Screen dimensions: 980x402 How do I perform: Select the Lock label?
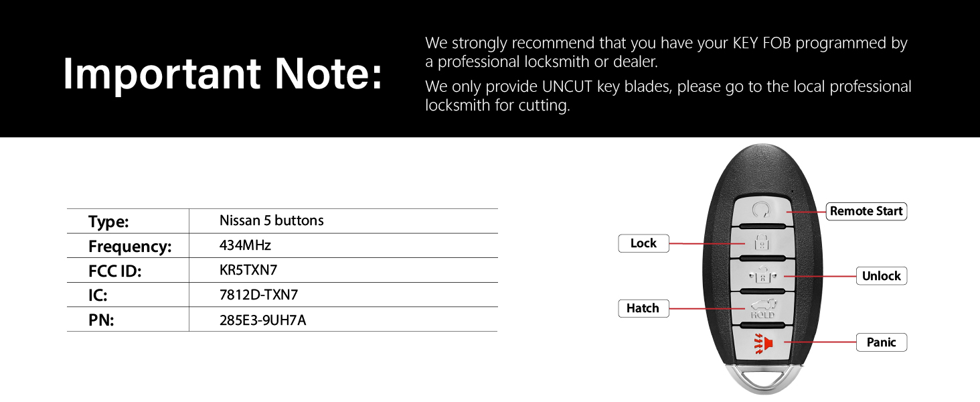[x=643, y=243]
